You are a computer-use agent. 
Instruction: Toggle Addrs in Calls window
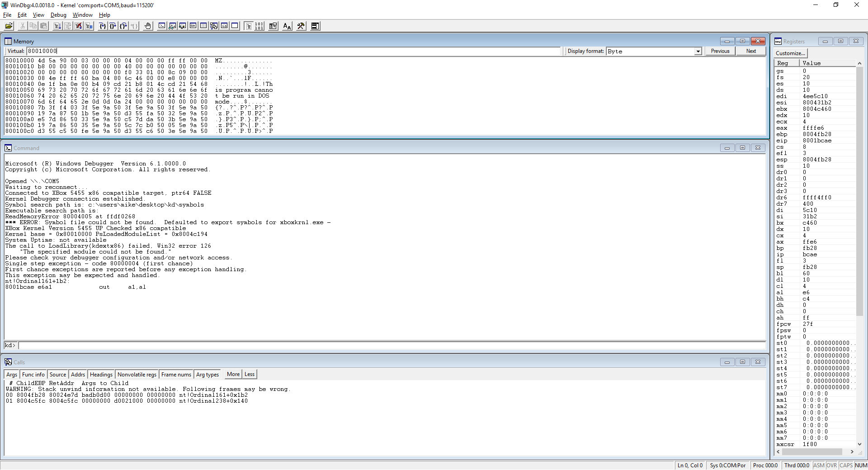78,374
